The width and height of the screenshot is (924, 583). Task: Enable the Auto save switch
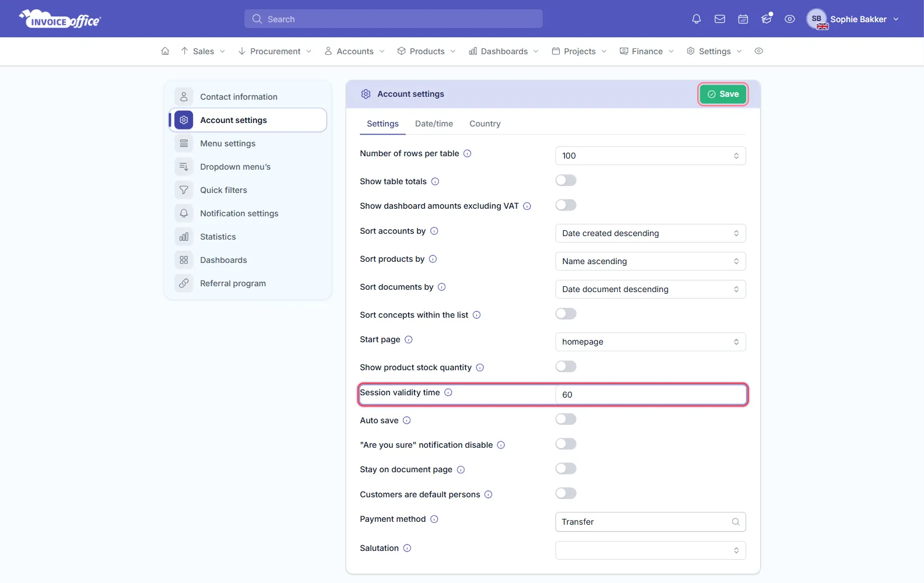coord(566,420)
